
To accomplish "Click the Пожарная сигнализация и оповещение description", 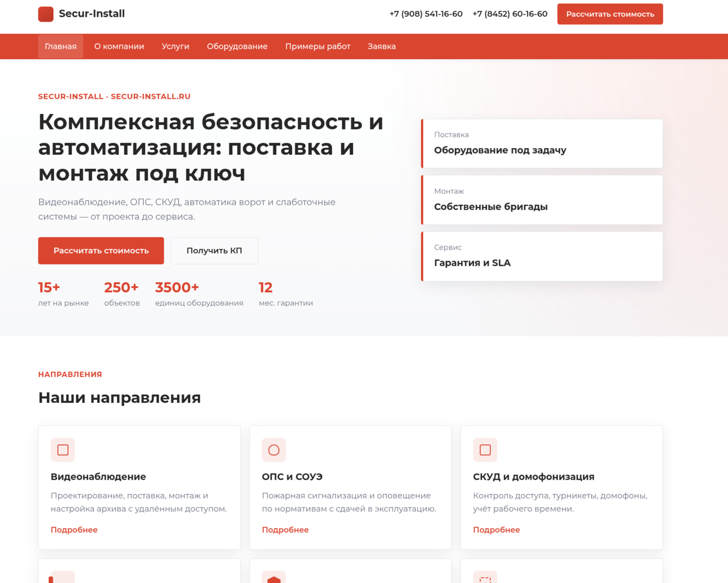I will 349,502.
